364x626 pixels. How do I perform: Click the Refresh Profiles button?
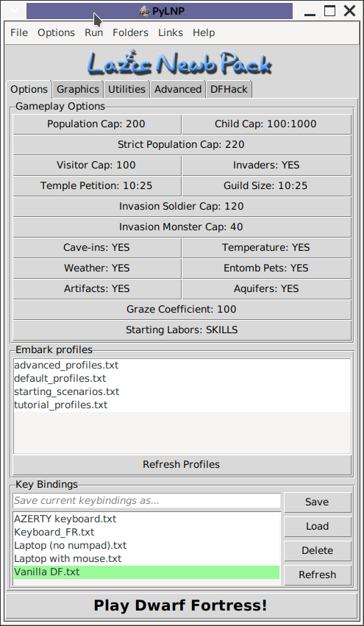click(182, 465)
